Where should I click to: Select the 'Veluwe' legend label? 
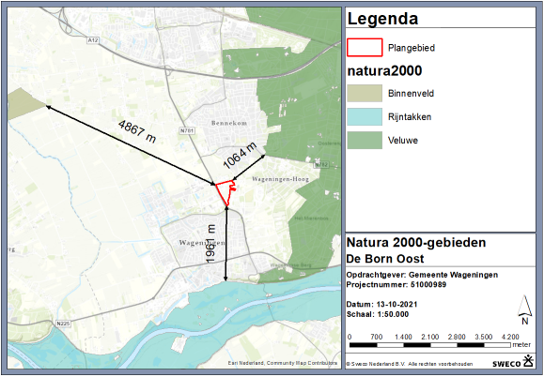(x=403, y=140)
